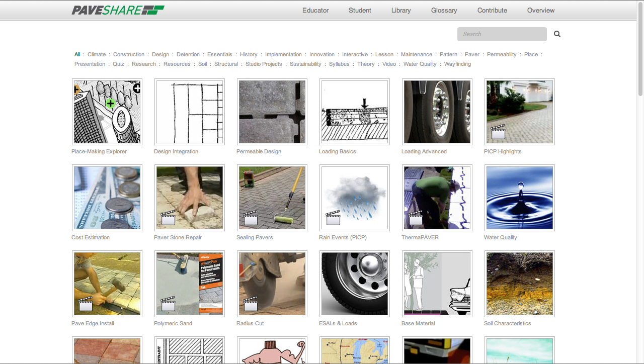Screen dimensions: 644x364
Task: Click the Soil Characteristics caption link
Action: coord(507,323)
